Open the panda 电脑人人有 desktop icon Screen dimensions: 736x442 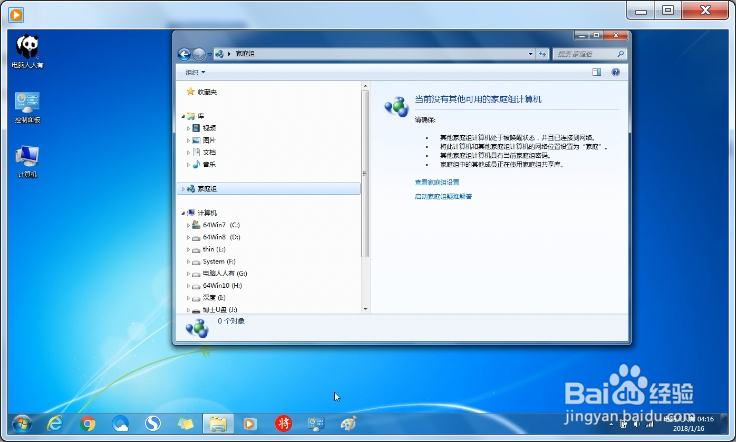[27, 52]
